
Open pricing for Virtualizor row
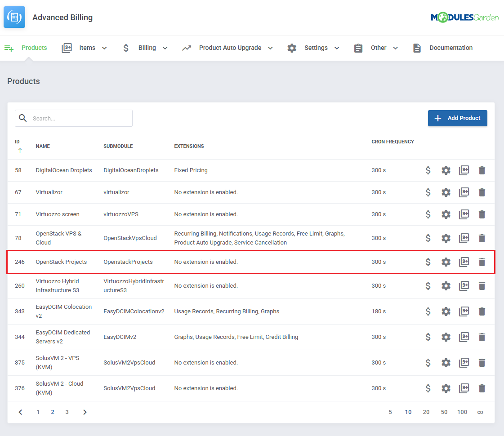[428, 192]
